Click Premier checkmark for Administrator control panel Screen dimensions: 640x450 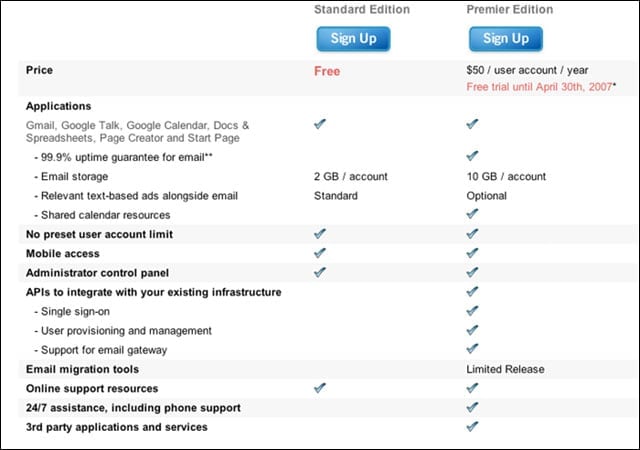coord(472,272)
